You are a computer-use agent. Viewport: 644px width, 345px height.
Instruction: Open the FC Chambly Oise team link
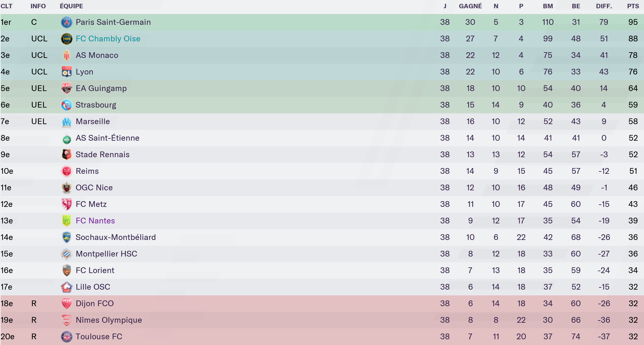(x=108, y=39)
